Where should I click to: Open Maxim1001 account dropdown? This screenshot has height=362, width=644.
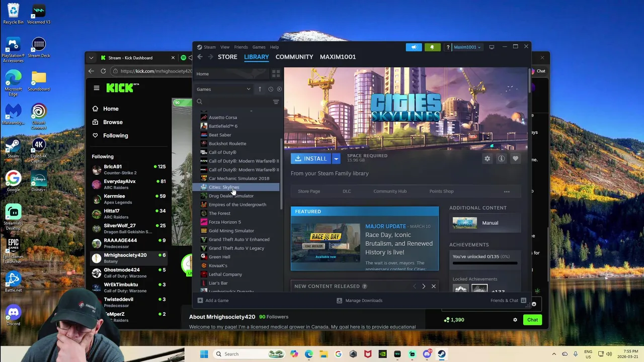(x=467, y=47)
